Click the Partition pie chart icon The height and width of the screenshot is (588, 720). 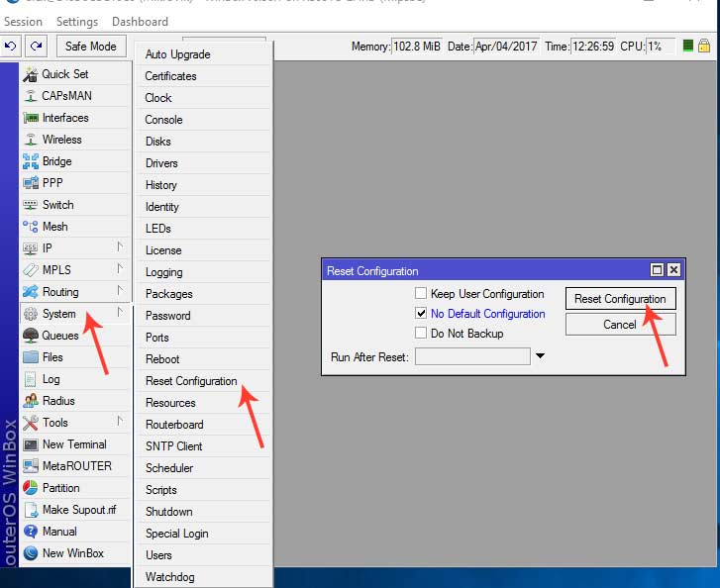pyautogui.click(x=31, y=488)
